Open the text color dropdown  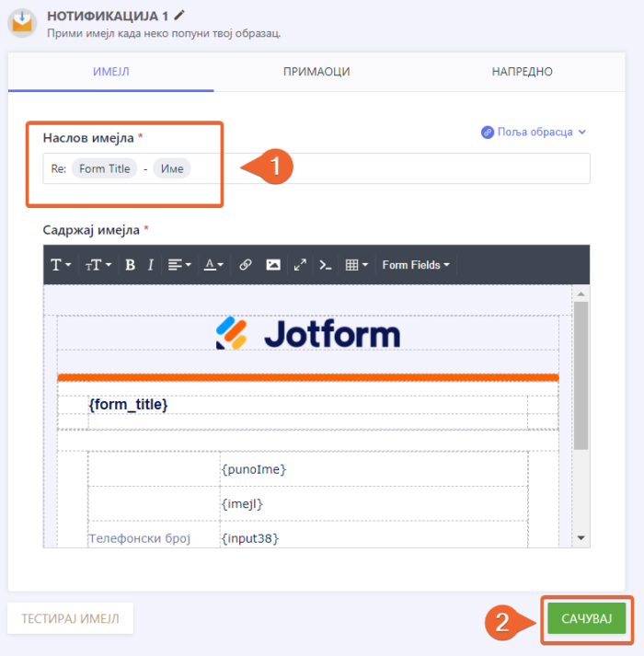coord(213,265)
